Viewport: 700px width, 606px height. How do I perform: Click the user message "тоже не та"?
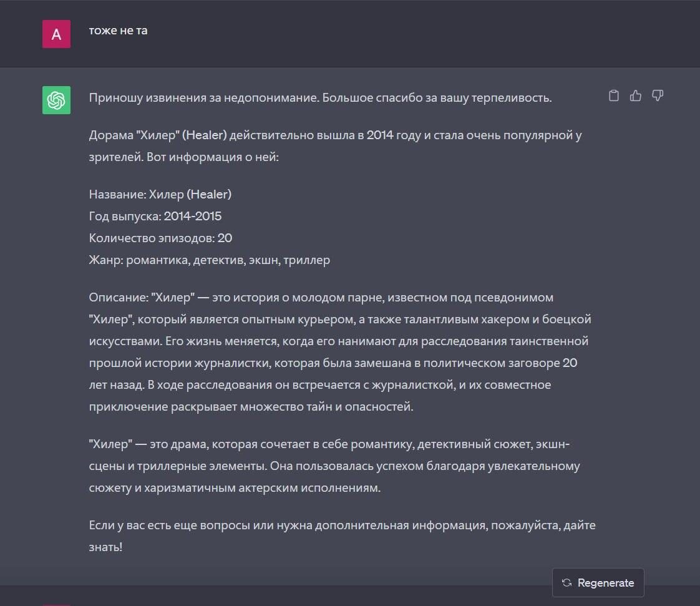tap(118, 30)
